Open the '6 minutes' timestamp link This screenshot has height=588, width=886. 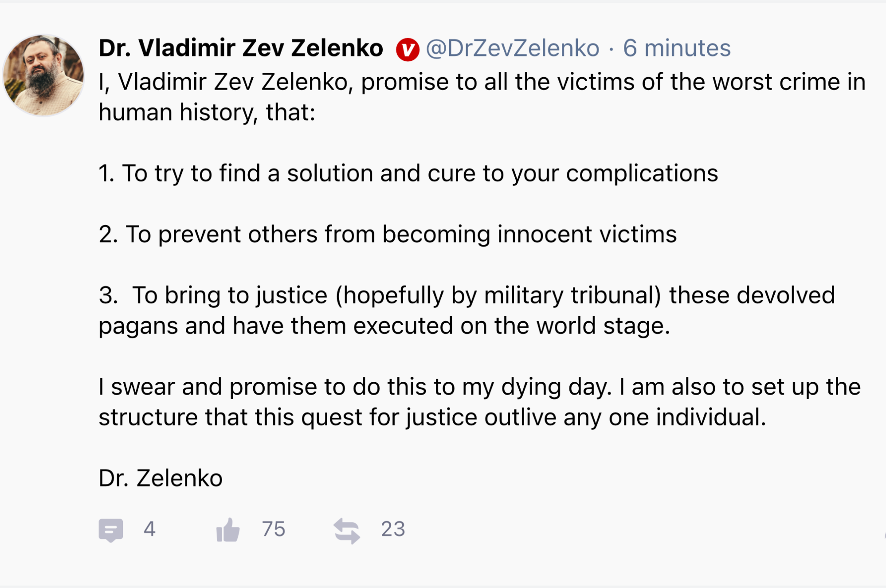[x=676, y=48]
